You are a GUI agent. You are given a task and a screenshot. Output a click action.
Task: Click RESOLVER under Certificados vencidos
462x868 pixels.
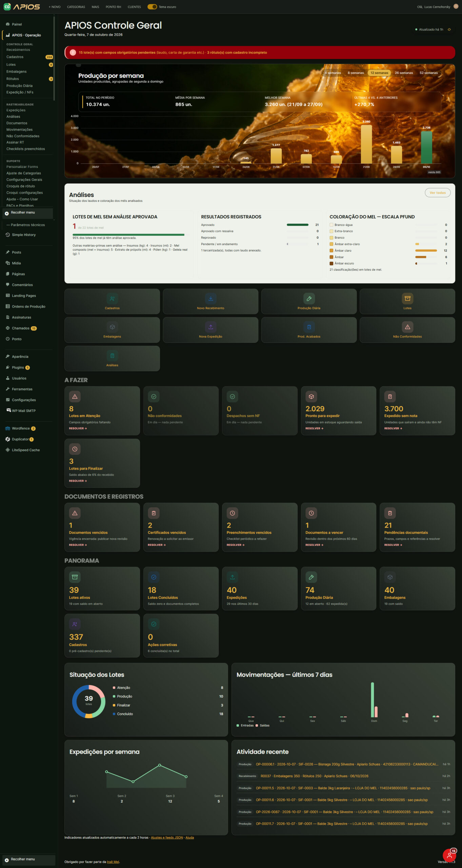(157, 545)
